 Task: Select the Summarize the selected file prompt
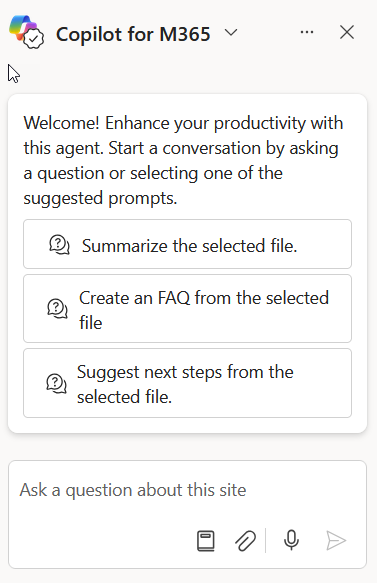187,244
